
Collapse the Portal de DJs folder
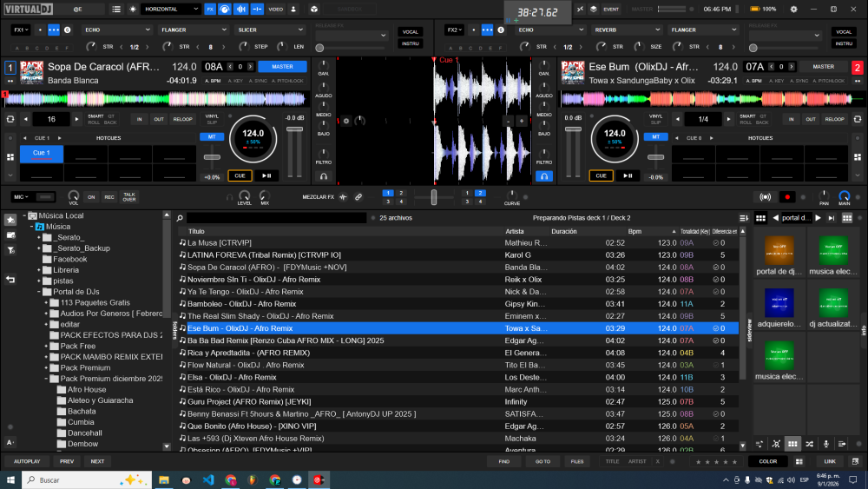39,292
